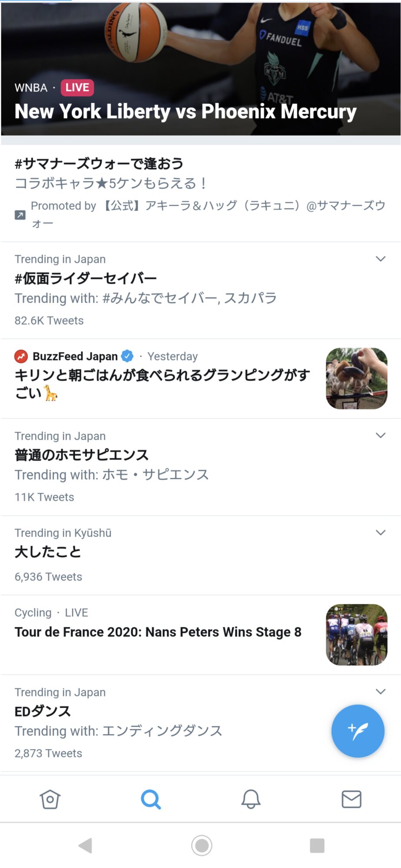Click the promoted arrow icon
This screenshot has width=401, height=868.
coord(20,215)
